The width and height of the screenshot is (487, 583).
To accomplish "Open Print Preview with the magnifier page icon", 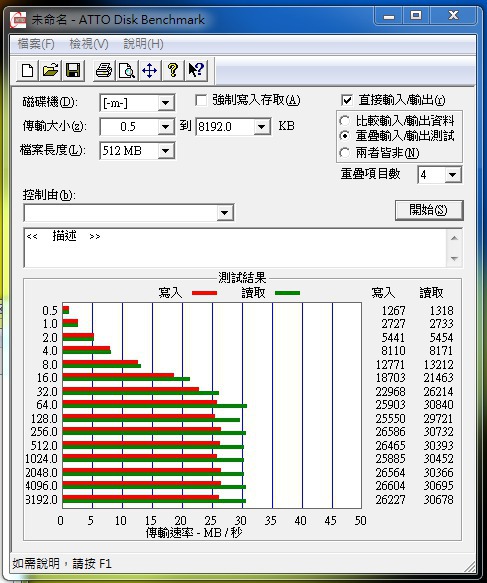I will pos(127,70).
